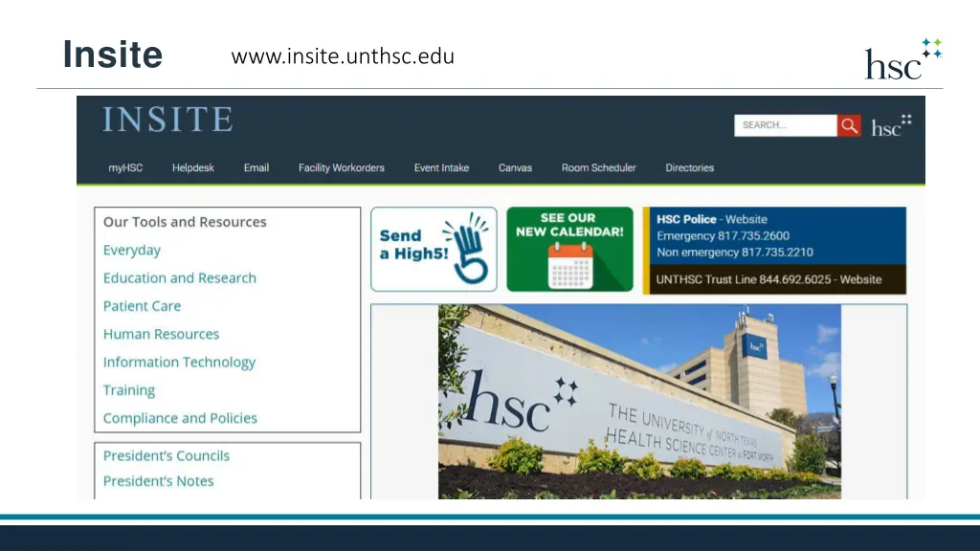Screen dimensions: 980x551
Task: Click the hsc logo at slide top right
Action: (903, 58)
